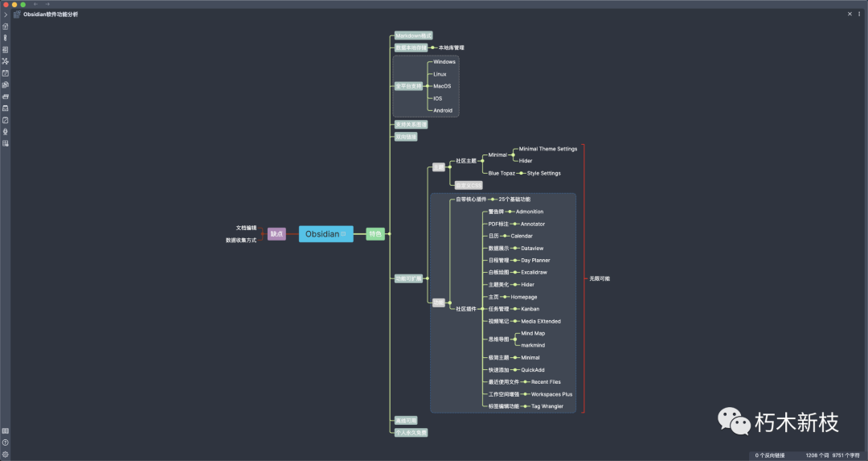Navigate back with the left arrow

[x=35, y=5]
